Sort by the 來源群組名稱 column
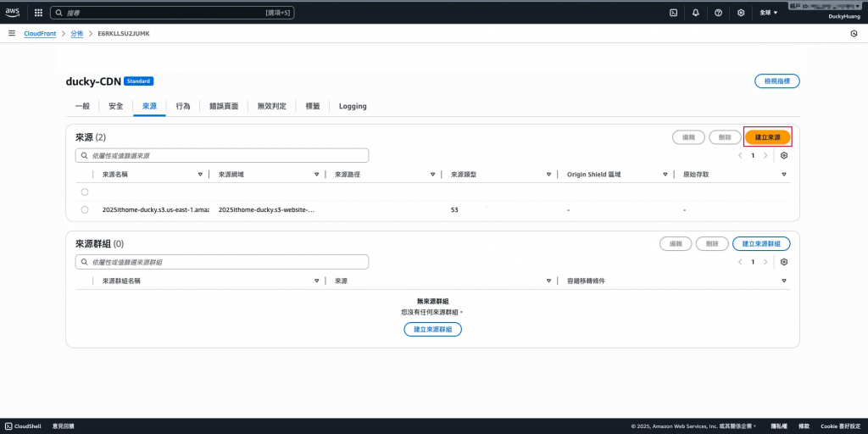Screen dimensions: 868x434 click(x=316, y=281)
